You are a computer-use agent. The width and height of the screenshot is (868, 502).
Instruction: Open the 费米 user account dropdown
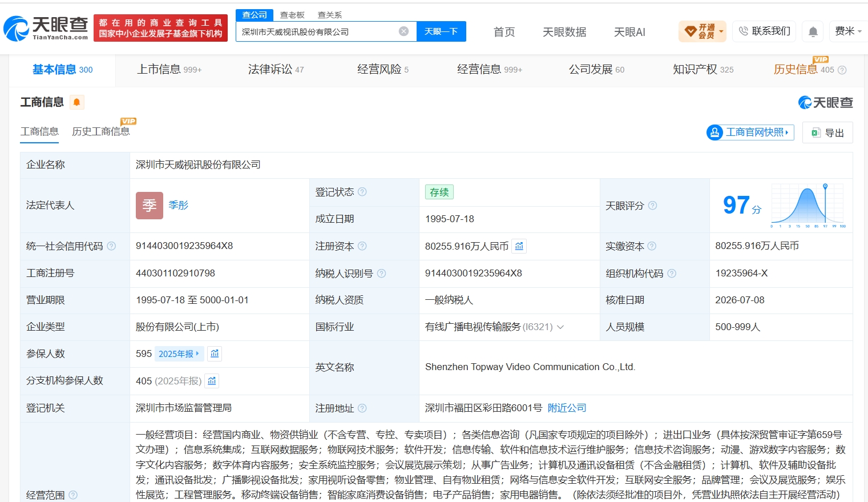[848, 31]
